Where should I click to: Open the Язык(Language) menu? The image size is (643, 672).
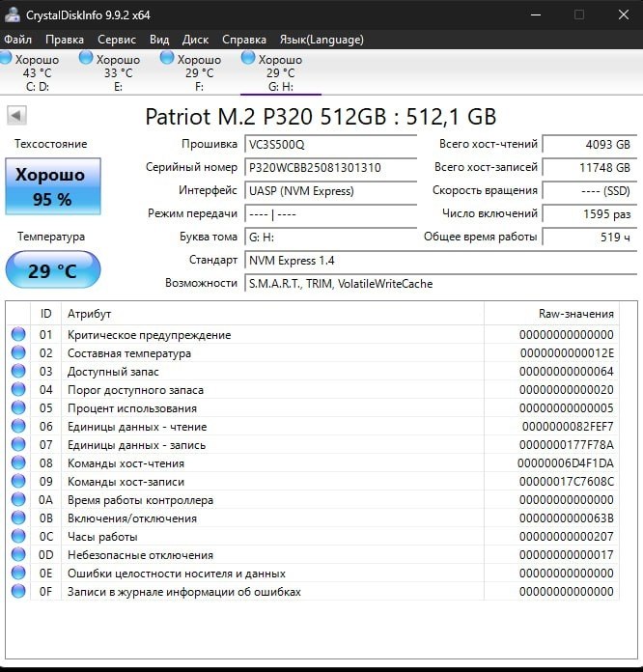(321, 40)
